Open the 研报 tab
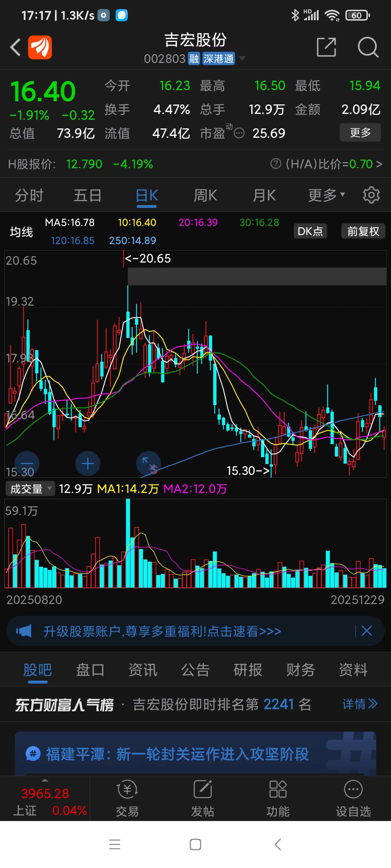Screen dimensions: 391x868 pyautogui.click(x=248, y=670)
